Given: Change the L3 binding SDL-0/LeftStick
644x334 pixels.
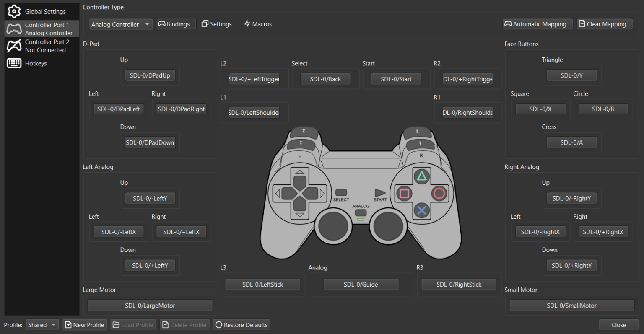Looking at the screenshot, I should click(262, 285).
